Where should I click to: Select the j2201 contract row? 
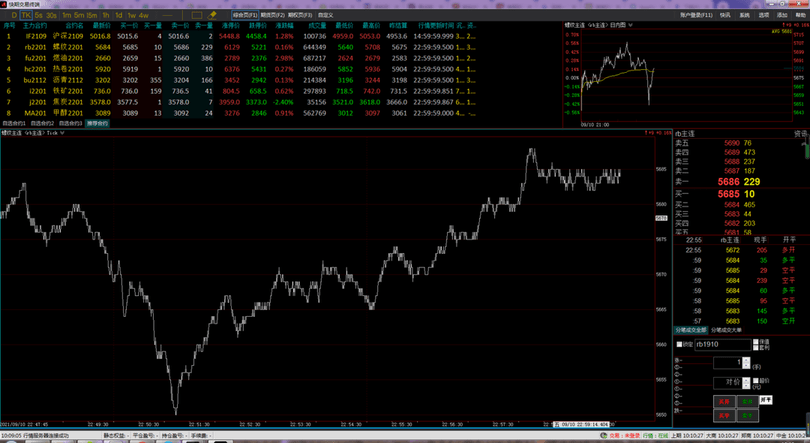point(240,102)
